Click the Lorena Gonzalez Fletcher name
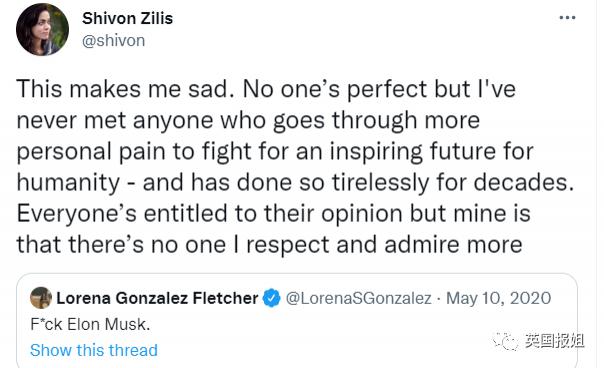This screenshot has height=368, width=604. click(157, 298)
